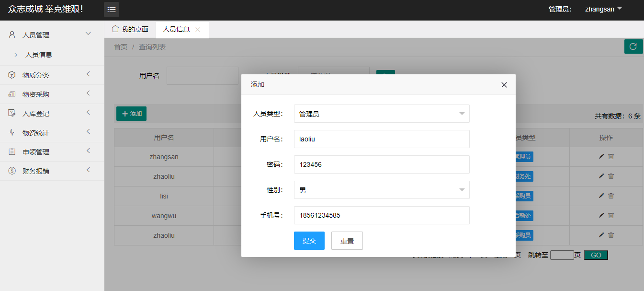The image size is (644, 291).
Task: Click the page jump number input
Action: 562,255
